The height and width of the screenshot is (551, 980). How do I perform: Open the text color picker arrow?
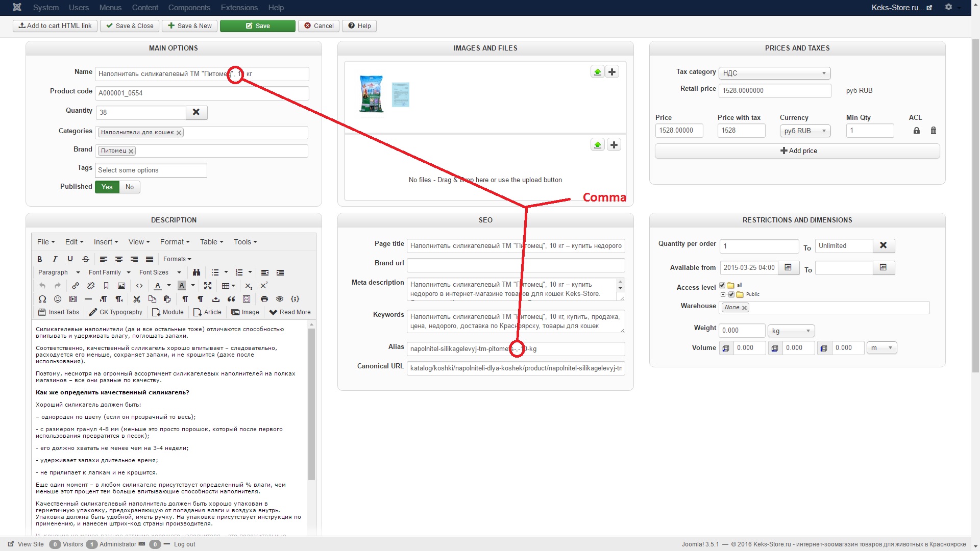(169, 286)
